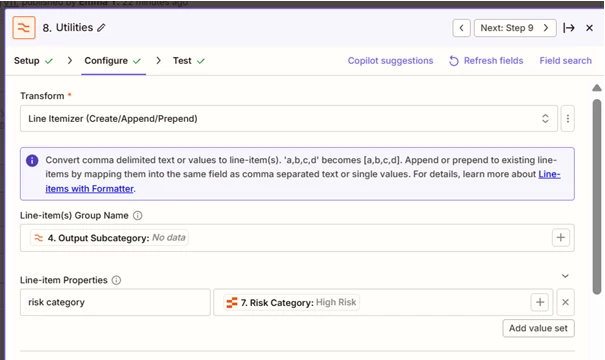This screenshot has width=605, height=360.
Task: Switch to the Setup tab
Action: (x=33, y=61)
